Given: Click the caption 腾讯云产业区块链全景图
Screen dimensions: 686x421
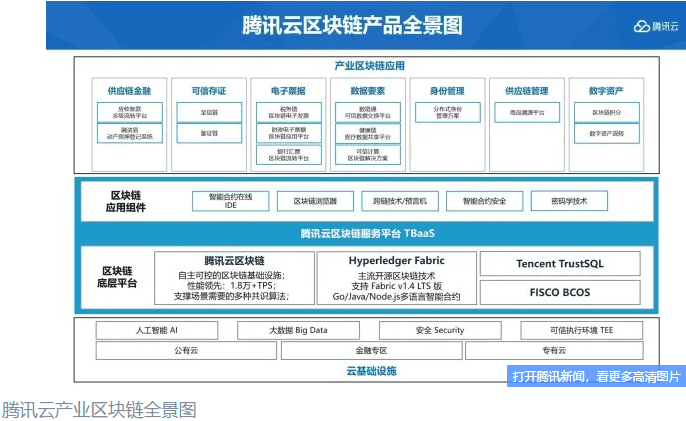Looking at the screenshot, I should click(x=99, y=410).
